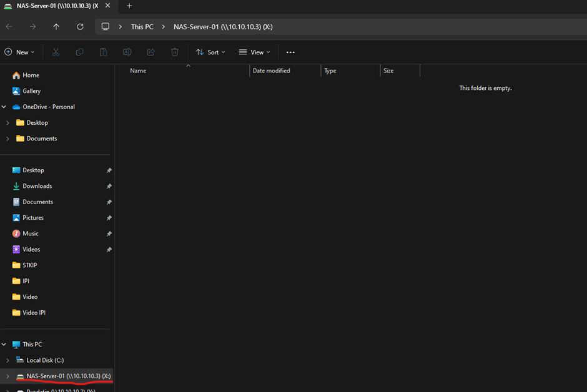Screen dimensions: 587x392
Task: Collapse the OneDrive - Personal section
Action: [4, 107]
